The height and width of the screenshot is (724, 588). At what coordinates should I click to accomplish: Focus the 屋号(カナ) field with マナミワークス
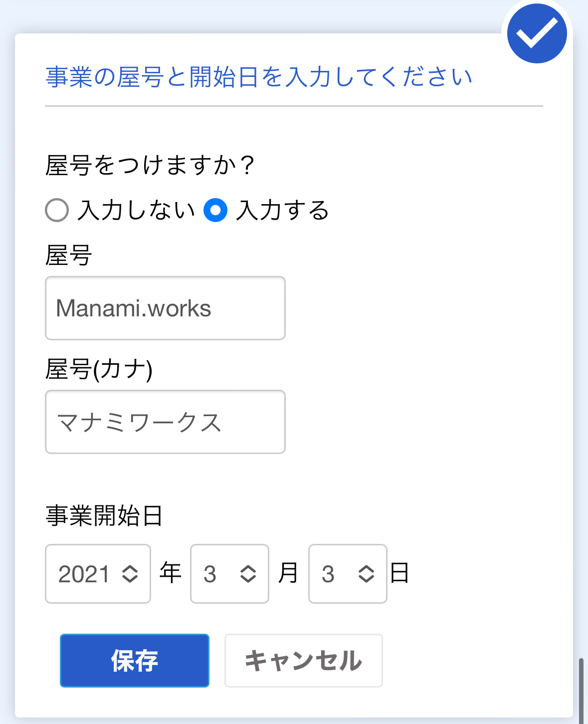tap(165, 422)
